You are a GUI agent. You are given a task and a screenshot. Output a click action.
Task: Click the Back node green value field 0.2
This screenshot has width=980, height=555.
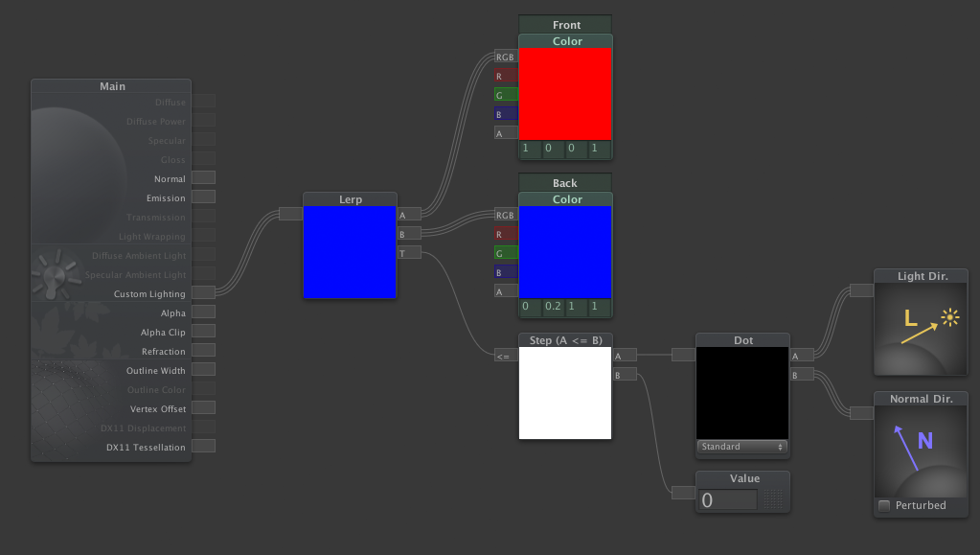553,307
